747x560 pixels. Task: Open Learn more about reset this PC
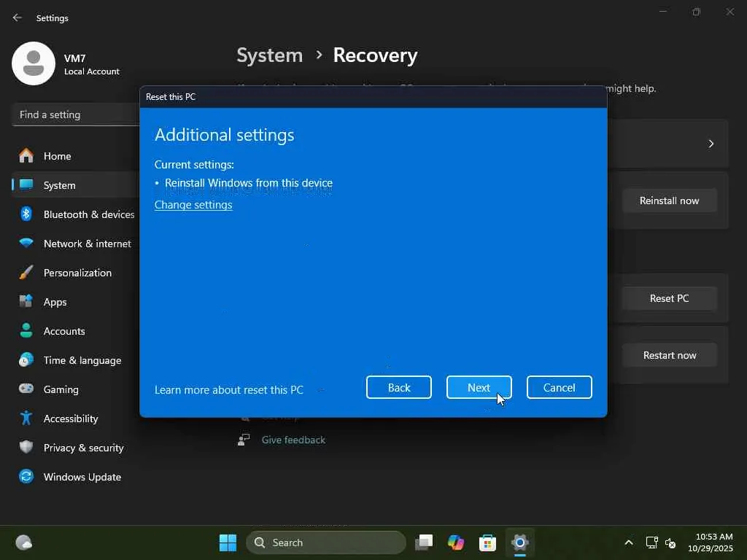[228, 390]
